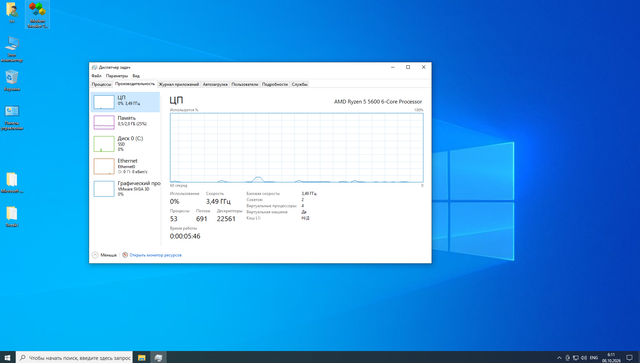Show hidden system tray icons
Viewport: 640px width, 363px height.
pyautogui.click(x=559, y=358)
